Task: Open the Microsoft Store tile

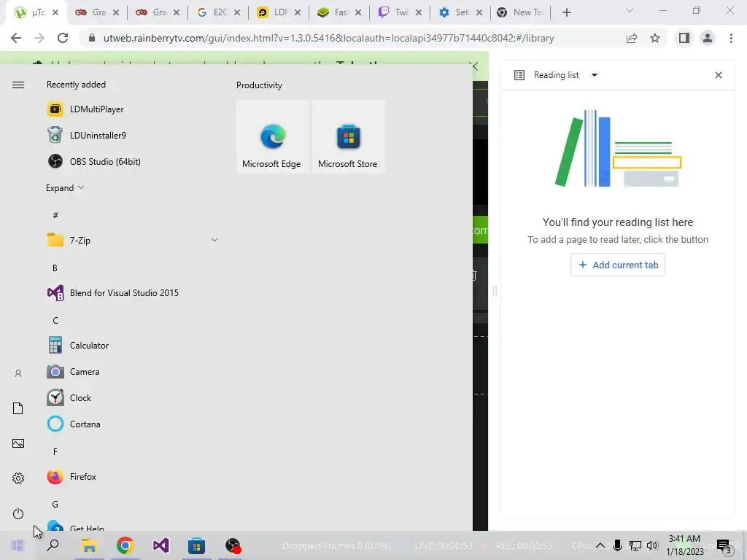Action: pos(348,136)
